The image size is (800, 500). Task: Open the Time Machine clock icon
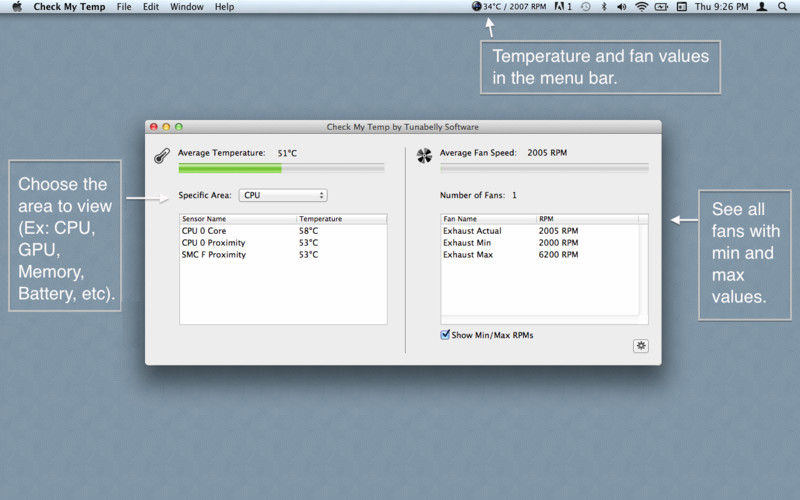tap(585, 7)
